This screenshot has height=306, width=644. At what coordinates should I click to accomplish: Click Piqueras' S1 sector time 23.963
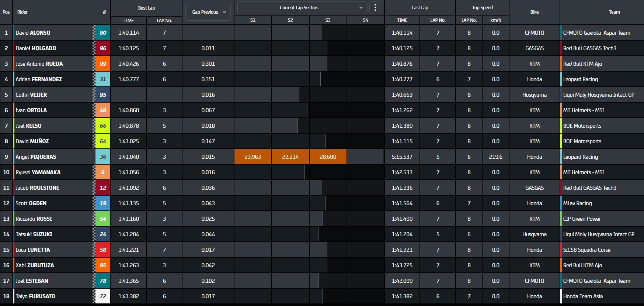coord(253,157)
